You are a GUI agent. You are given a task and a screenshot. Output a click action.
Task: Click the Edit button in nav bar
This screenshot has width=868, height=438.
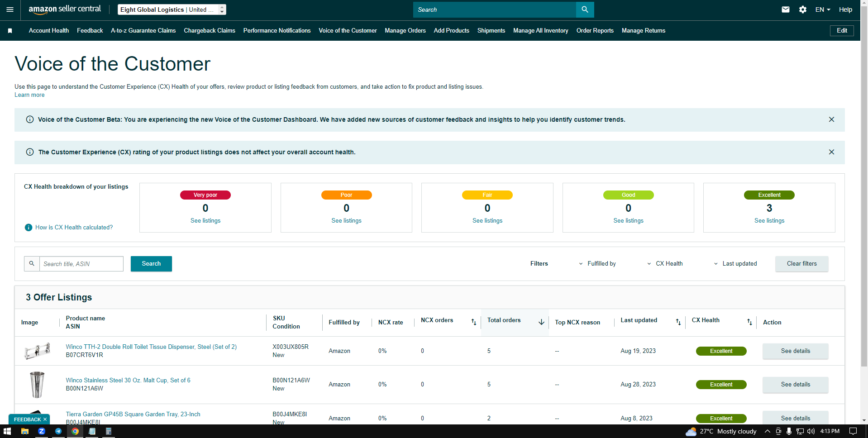point(842,31)
